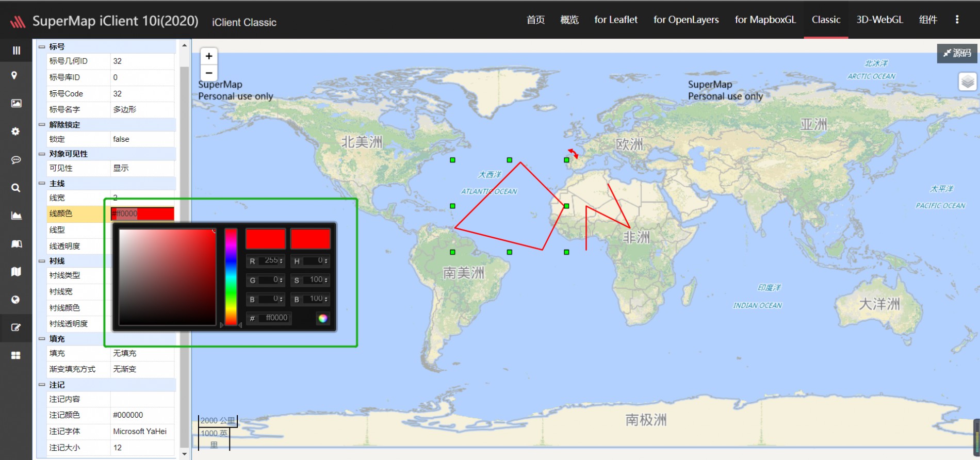Open the 组件 nav item
Image resolution: width=980 pixels, height=460 pixels.
(x=928, y=20)
